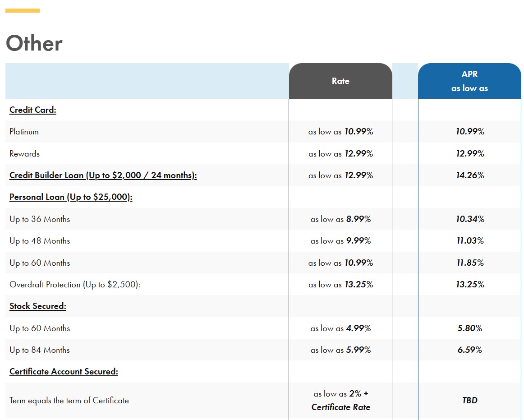Image resolution: width=524 pixels, height=420 pixels.
Task: Select the blue "APR as low as" header
Action: [x=469, y=81]
